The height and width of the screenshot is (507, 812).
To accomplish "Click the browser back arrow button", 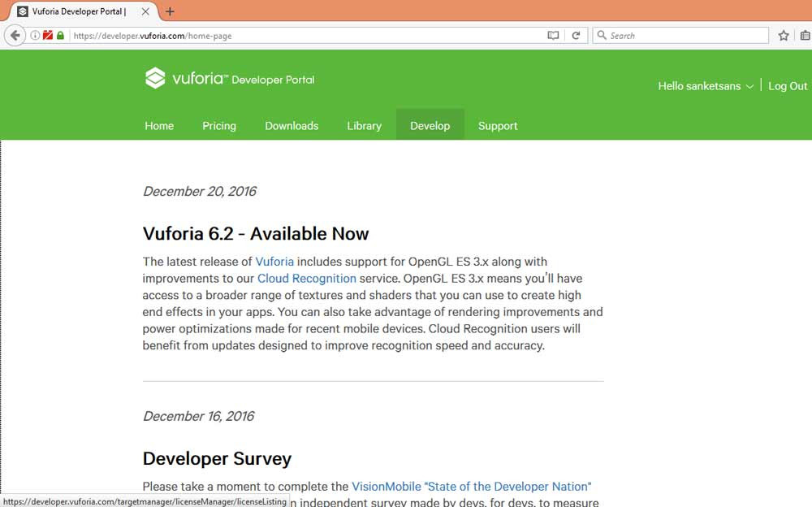I will [x=15, y=36].
